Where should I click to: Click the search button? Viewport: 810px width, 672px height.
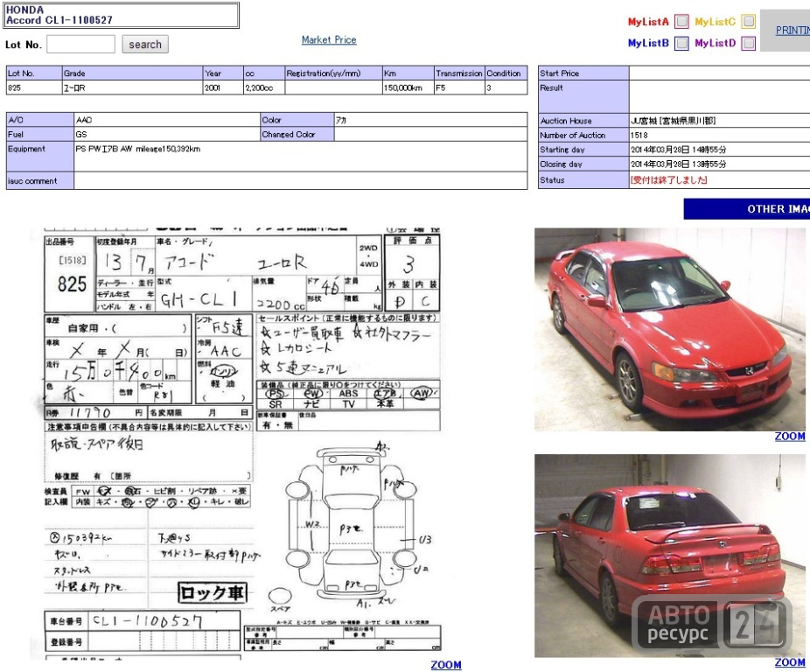145,45
